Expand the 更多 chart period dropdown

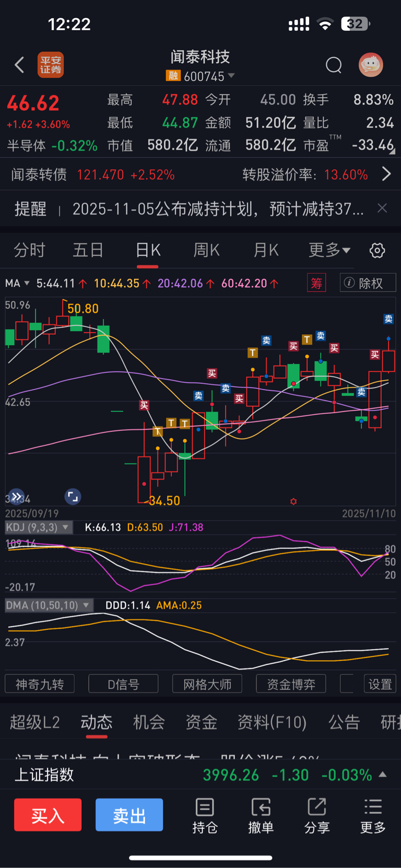(329, 250)
